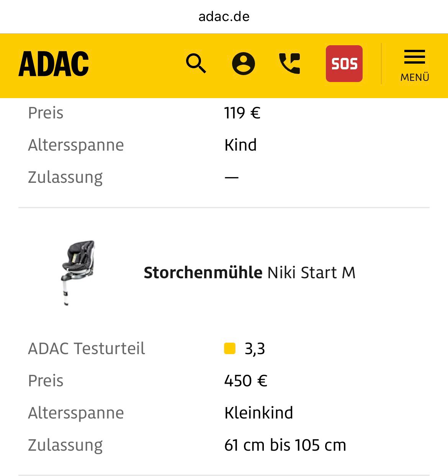Click the MENÜ text label
Viewport: 448px width, 476px height.
point(415,77)
